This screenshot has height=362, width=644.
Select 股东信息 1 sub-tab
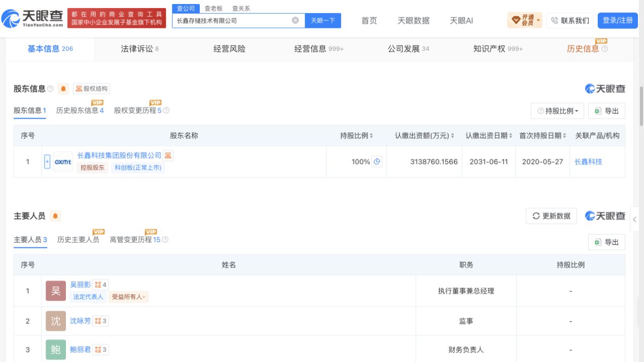(30, 111)
